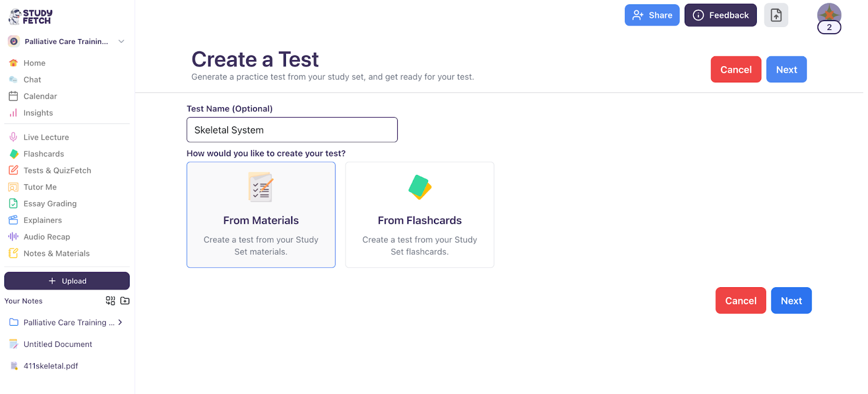Viewport: 868px width, 394px height.
Task: Click the document upload icon near Feedback
Action: click(776, 15)
